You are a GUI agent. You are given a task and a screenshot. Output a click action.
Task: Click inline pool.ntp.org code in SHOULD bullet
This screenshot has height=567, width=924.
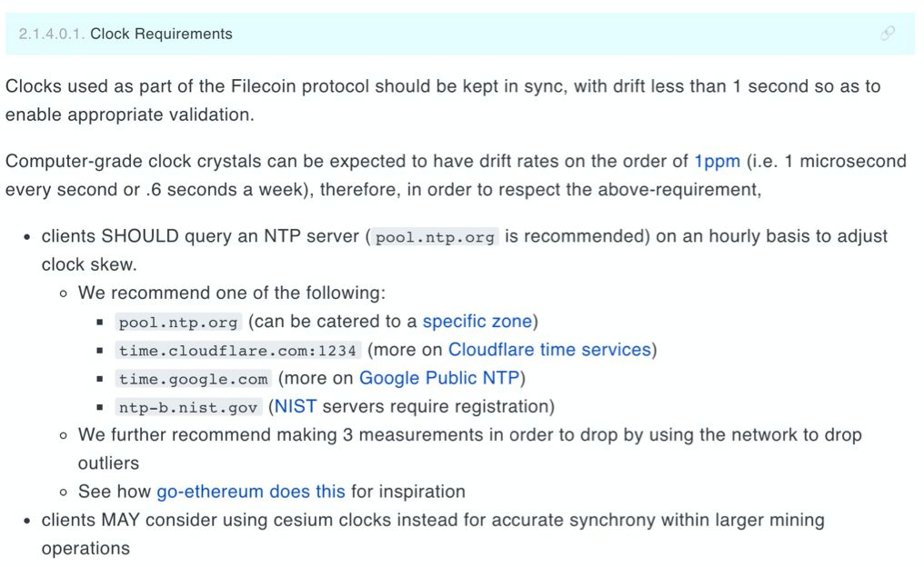[435, 237]
